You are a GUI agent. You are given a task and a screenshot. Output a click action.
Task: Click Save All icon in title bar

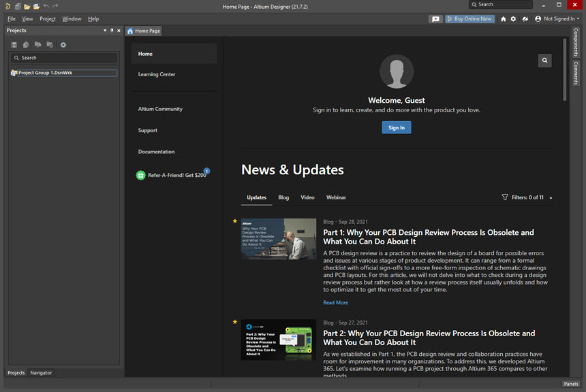pyautogui.click(x=18, y=6)
